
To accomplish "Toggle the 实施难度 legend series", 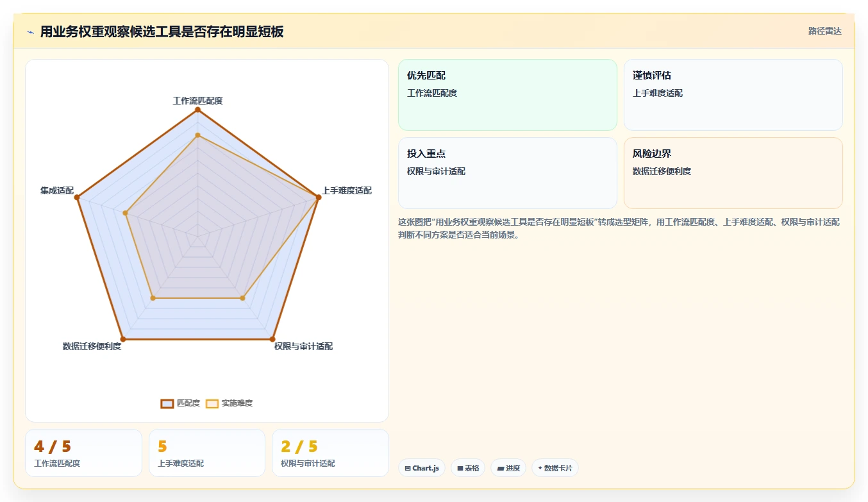I will 229,403.
